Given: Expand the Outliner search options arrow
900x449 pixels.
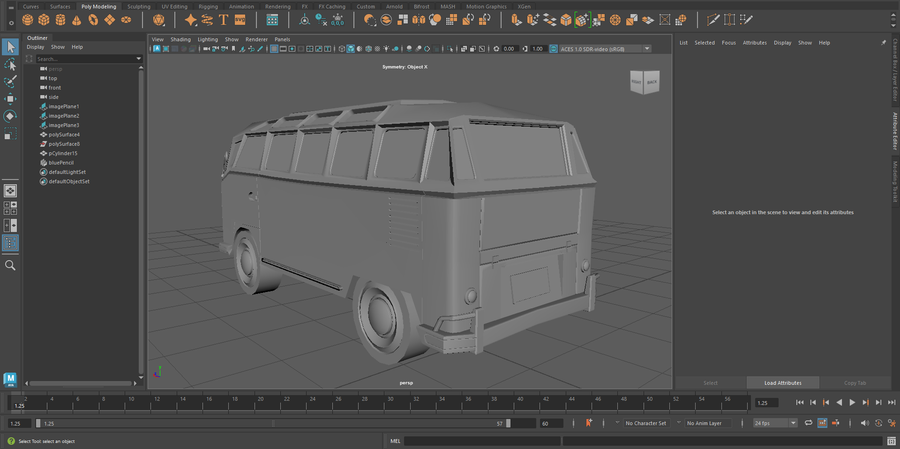Looking at the screenshot, I should coord(138,59).
